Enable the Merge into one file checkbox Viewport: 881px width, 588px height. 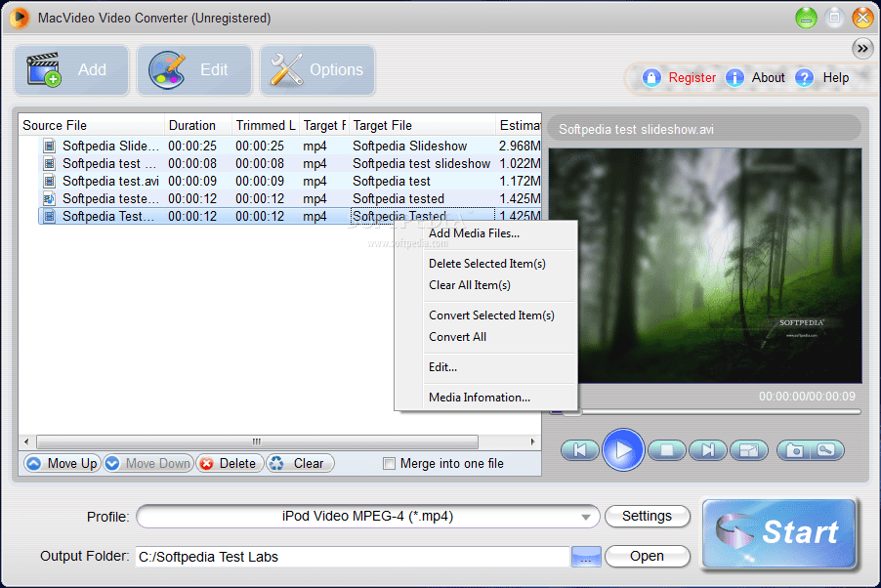tap(388, 463)
